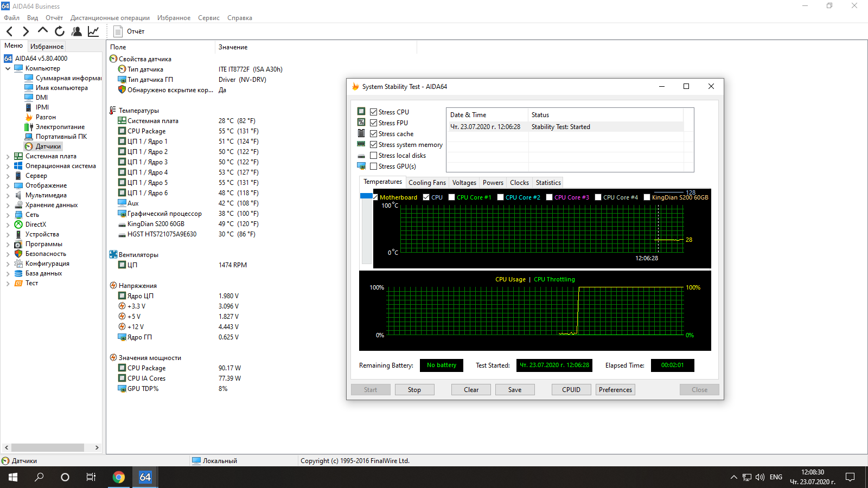Screen dimensions: 868x488
Task: Switch to the Voltages tab
Action: (x=464, y=183)
